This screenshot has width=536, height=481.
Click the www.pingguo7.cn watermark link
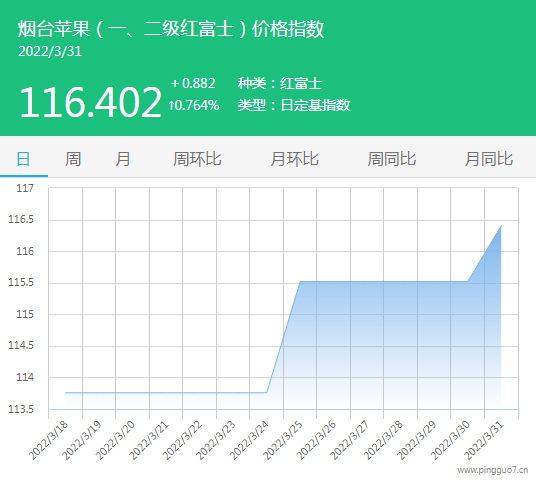pos(493,470)
